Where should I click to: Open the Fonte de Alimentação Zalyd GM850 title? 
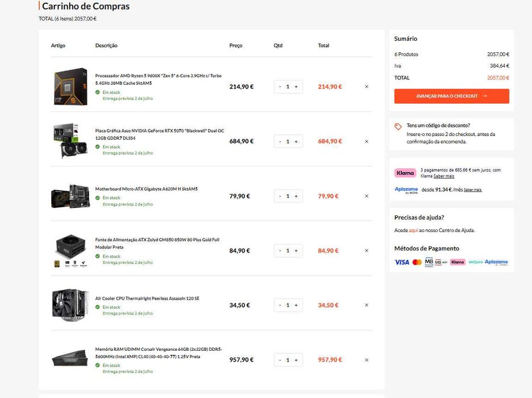pos(157,243)
